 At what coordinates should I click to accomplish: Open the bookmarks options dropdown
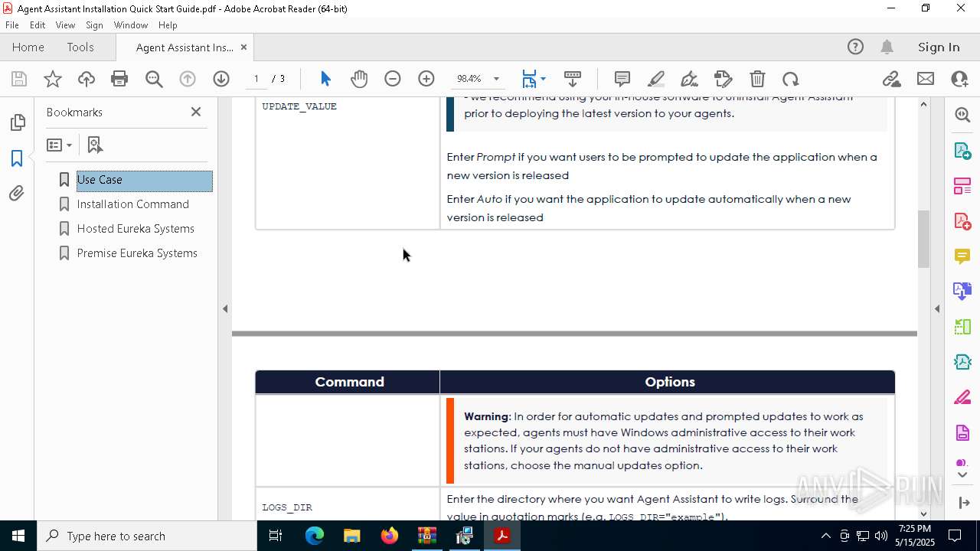[59, 145]
